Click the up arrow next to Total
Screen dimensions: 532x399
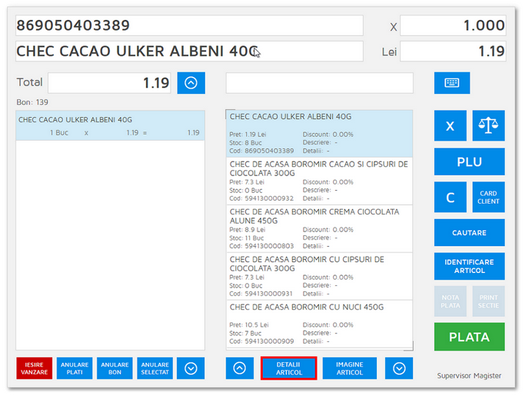coord(191,83)
